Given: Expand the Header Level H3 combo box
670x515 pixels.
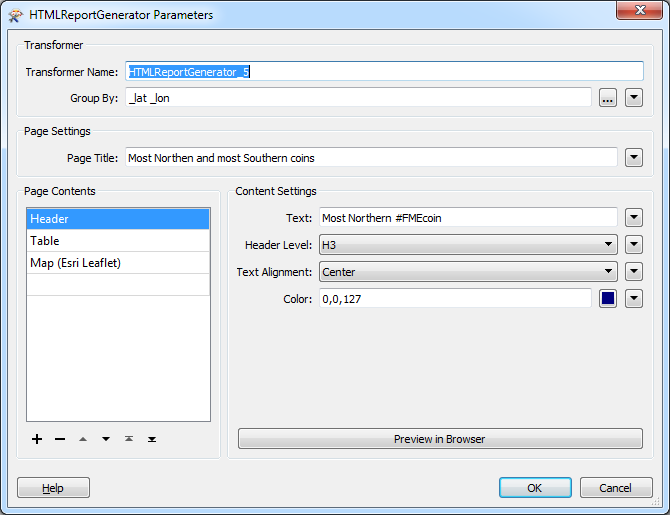Looking at the screenshot, I should 468,245.
